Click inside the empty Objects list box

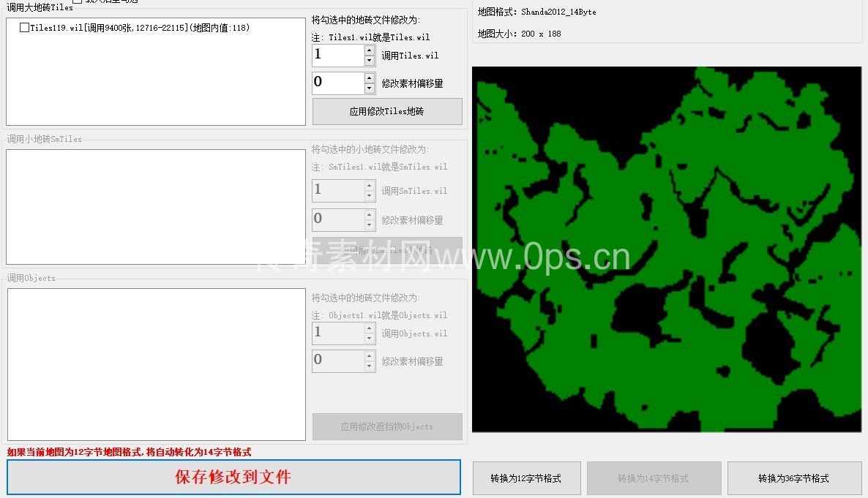pos(155,364)
